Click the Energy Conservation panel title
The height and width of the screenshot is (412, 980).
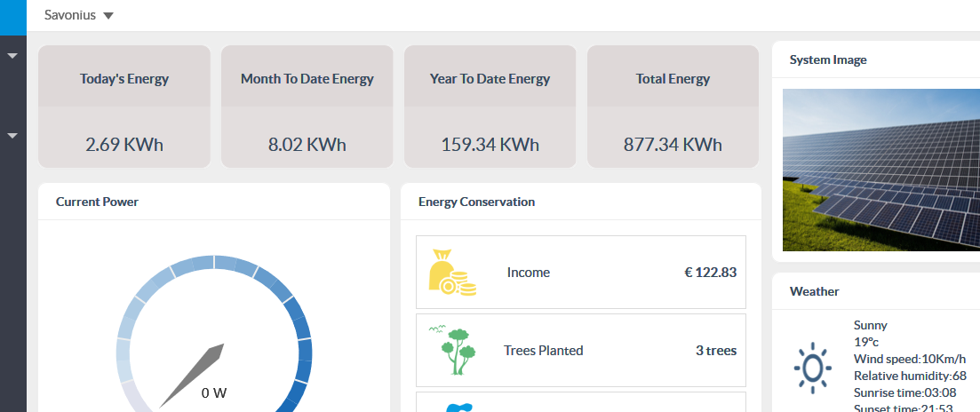pos(477,202)
